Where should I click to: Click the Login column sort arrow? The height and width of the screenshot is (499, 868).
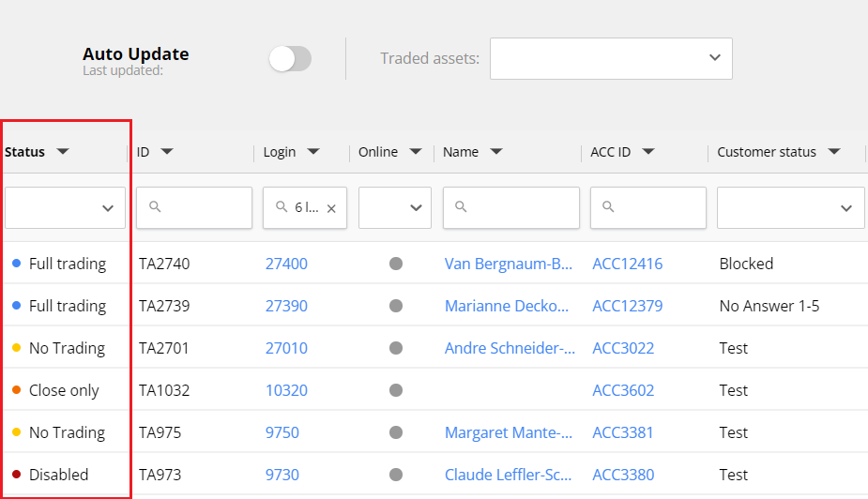pos(313,152)
